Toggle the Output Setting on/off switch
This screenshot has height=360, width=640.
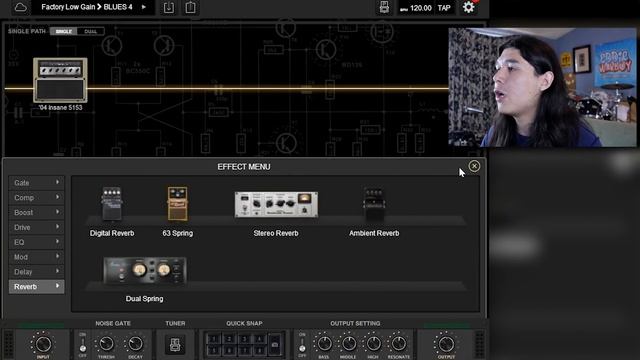[x=302, y=345]
